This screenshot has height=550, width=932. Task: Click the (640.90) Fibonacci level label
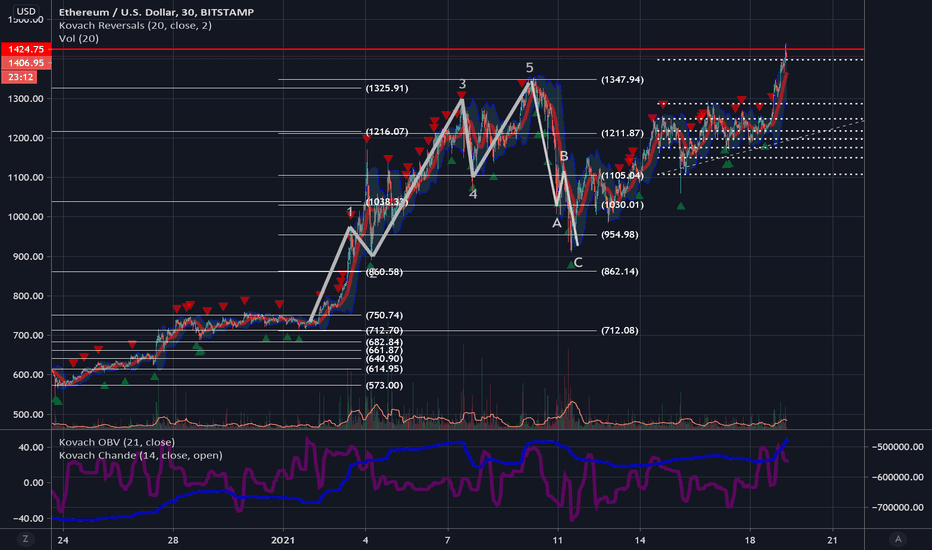[384, 359]
